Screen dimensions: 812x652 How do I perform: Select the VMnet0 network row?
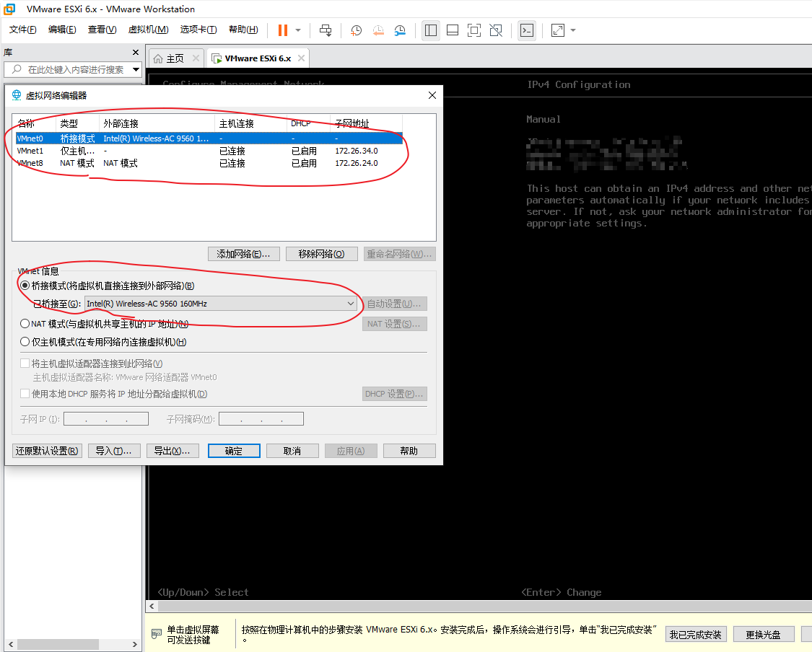click(209, 138)
